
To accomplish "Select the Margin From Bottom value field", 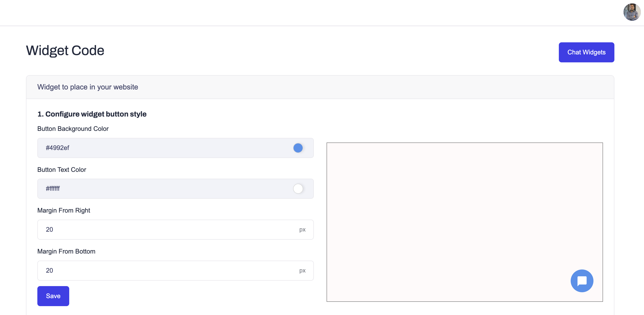I will click(150, 270).
